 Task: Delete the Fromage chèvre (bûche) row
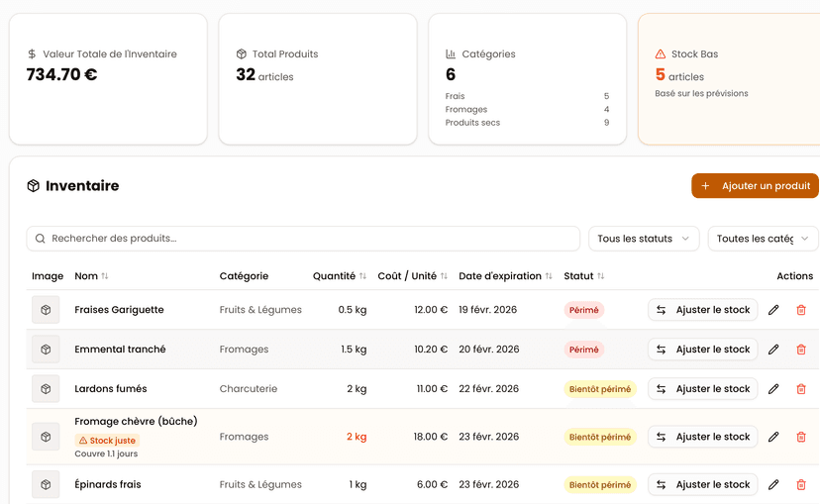point(801,437)
